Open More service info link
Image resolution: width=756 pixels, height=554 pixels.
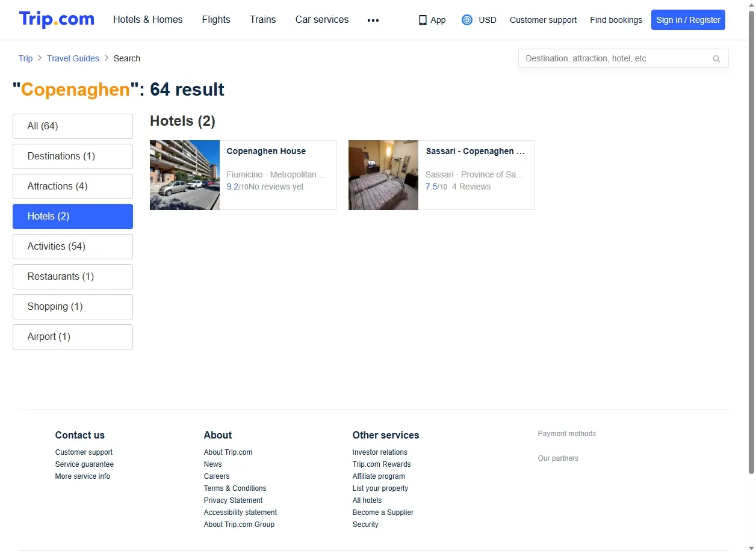[x=82, y=476]
